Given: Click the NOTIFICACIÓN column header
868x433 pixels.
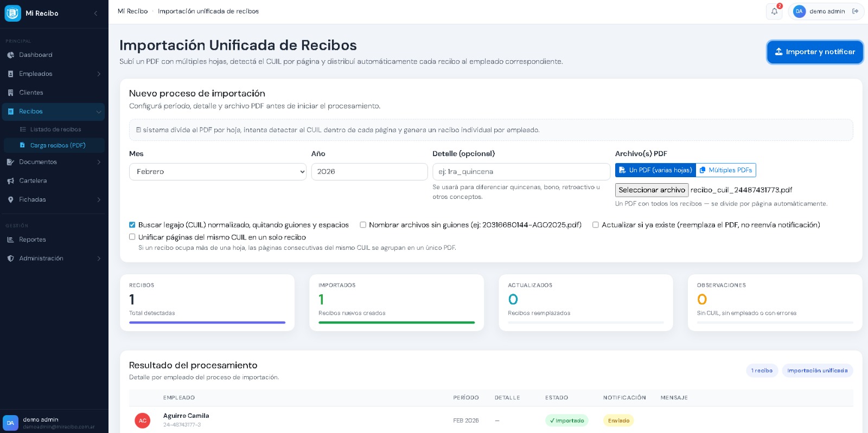Looking at the screenshot, I should 624,398.
